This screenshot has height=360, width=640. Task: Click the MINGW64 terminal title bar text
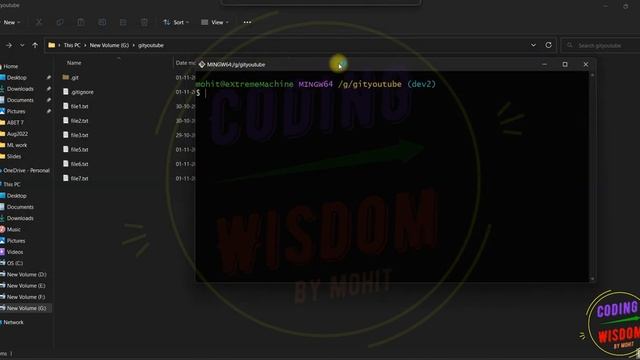coord(236,64)
